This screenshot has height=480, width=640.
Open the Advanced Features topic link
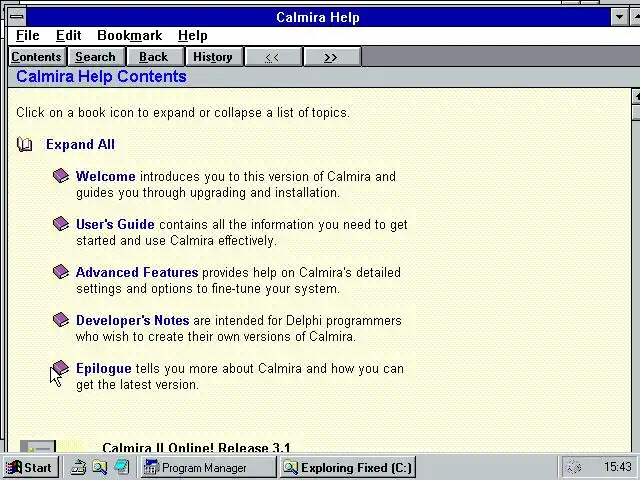[x=137, y=272]
